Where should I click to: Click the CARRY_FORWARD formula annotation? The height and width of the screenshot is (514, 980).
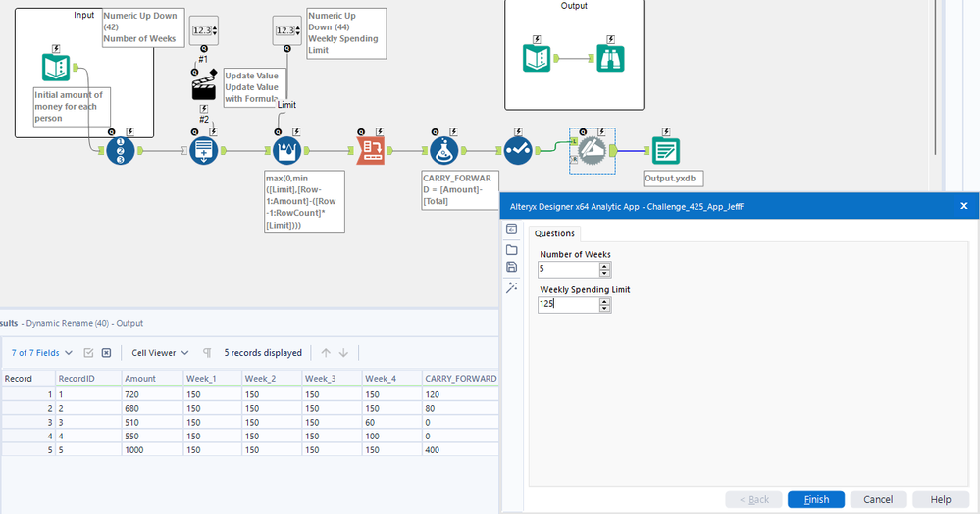(460, 189)
